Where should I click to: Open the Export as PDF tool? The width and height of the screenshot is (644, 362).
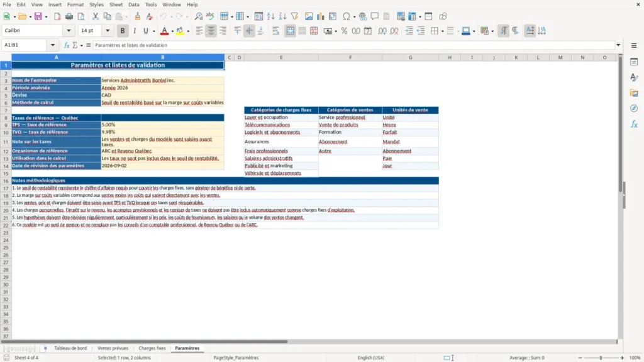click(57, 16)
